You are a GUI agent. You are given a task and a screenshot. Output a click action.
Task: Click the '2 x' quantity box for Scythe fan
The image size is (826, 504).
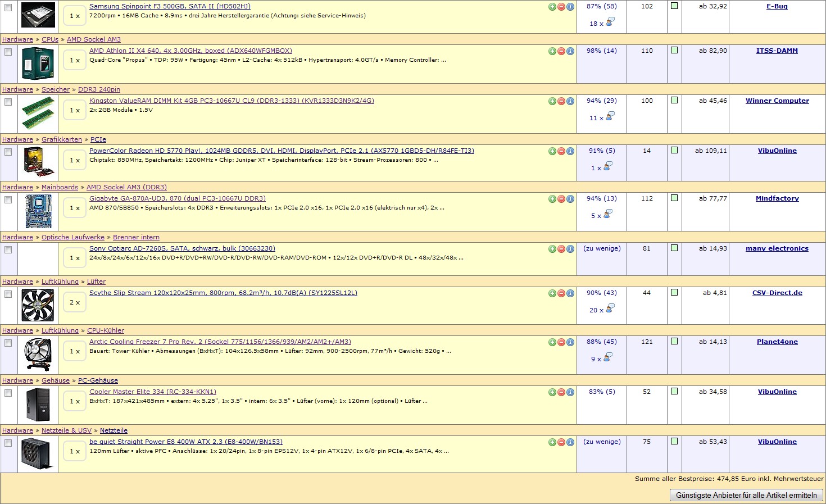coord(75,302)
